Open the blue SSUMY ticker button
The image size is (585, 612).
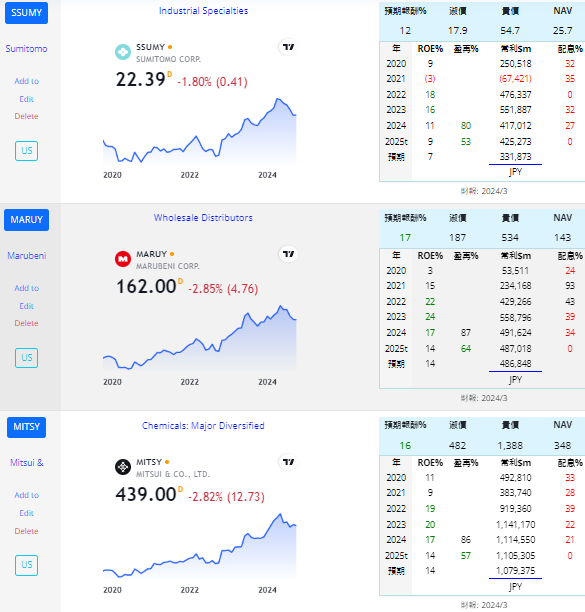coord(27,13)
